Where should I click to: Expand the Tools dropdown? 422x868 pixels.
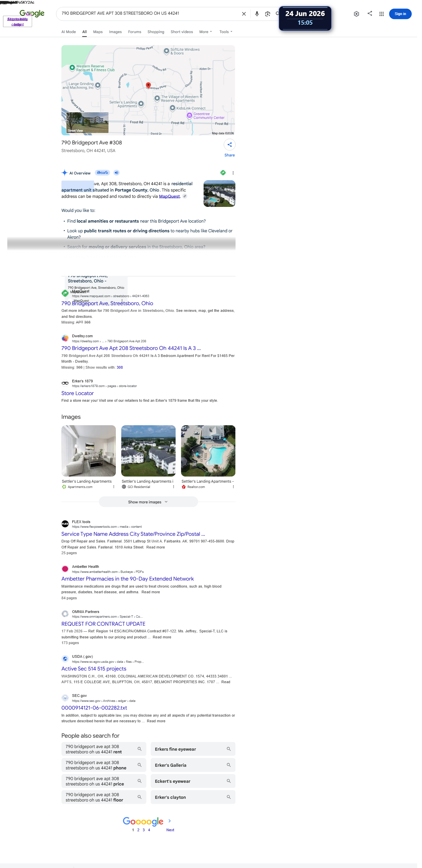pos(228,32)
